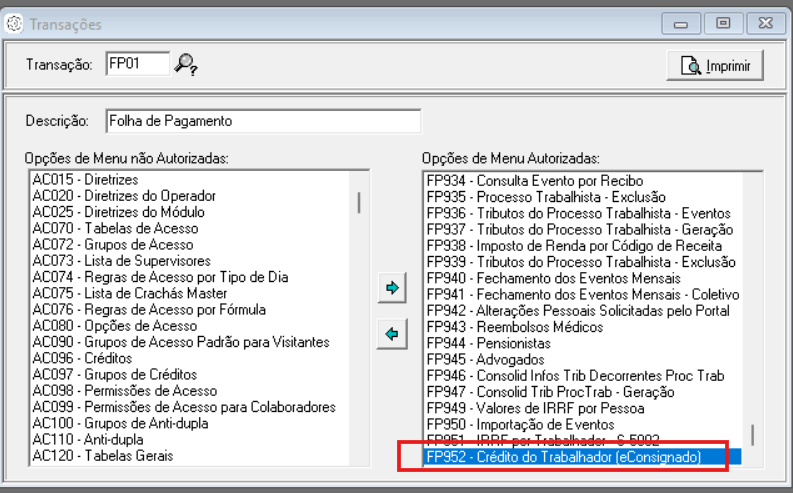The height and width of the screenshot is (493, 793).
Task: Select AC080 - Opções de Acesso
Action: click(115, 326)
